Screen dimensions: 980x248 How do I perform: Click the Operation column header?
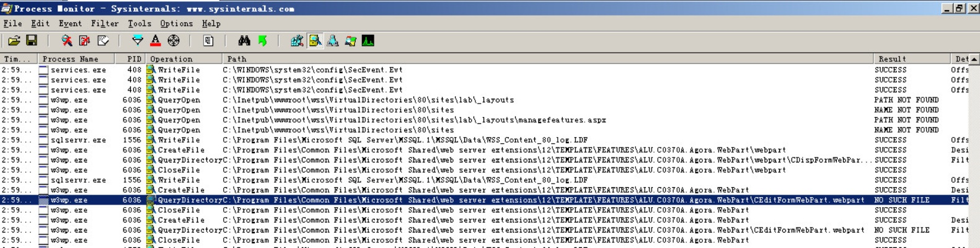184,59
